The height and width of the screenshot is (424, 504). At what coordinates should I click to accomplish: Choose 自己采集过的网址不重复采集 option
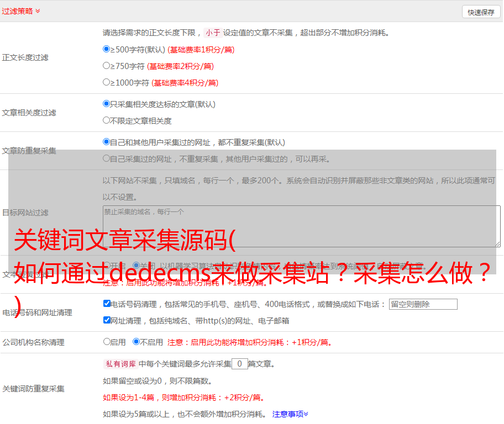click(x=107, y=158)
